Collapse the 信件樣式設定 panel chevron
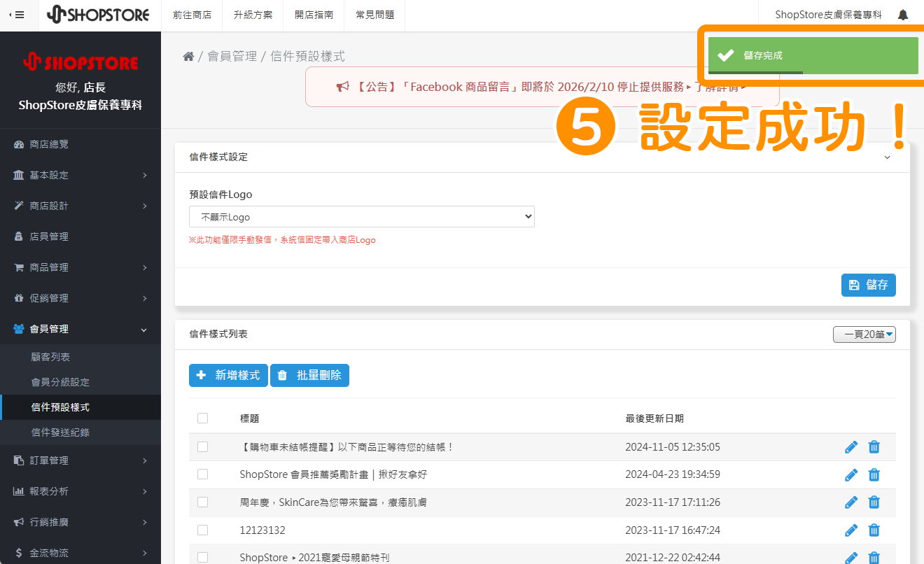The height and width of the screenshot is (564, 924). pyautogui.click(x=887, y=157)
